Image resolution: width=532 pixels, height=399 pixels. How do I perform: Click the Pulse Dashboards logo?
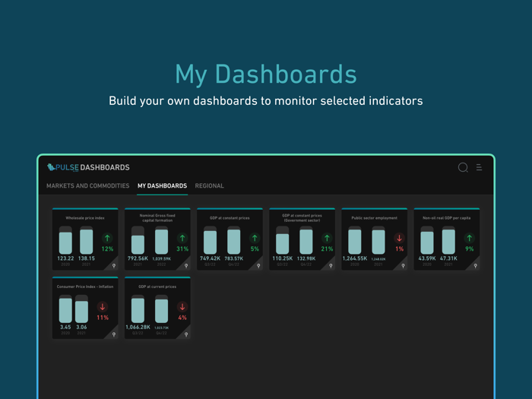click(88, 167)
